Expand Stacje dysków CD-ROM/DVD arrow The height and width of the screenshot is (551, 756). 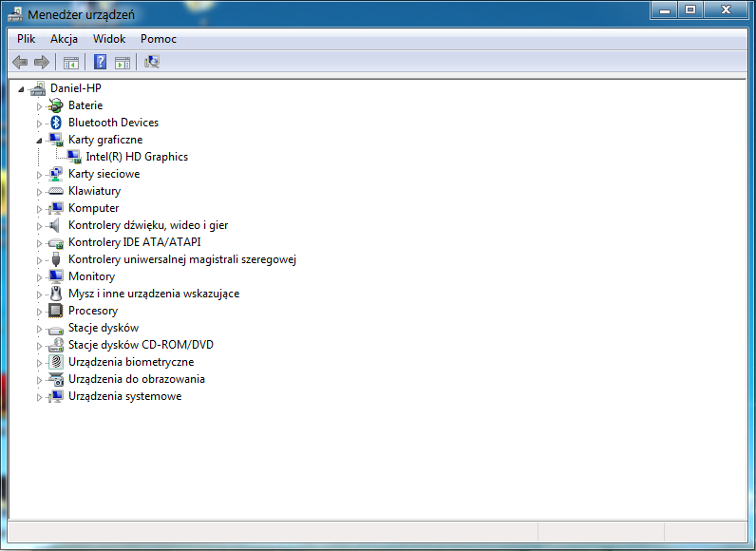39,346
